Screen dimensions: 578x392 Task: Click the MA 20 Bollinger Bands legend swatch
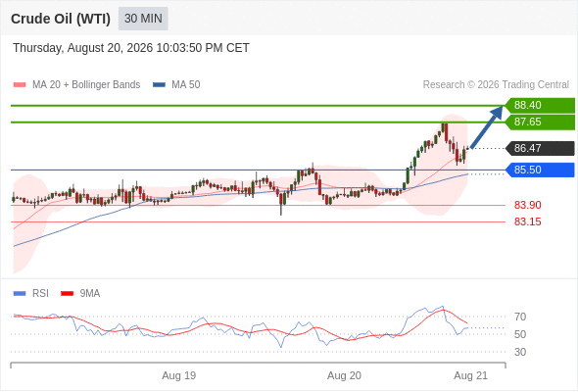coord(20,85)
